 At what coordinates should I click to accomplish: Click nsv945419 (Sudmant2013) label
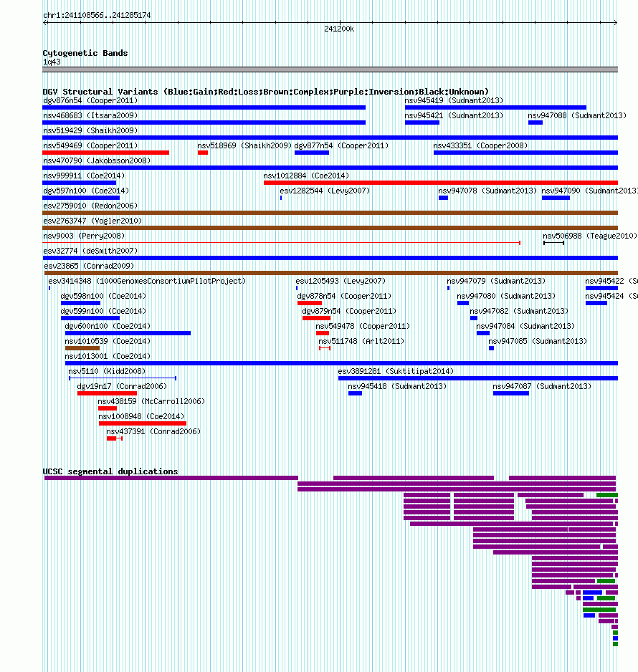(454, 100)
